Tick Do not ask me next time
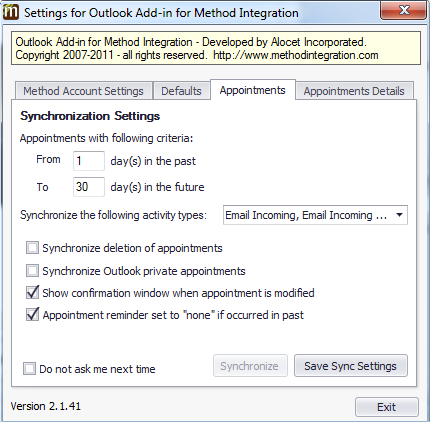The height and width of the screenshot is (422, 430). click(29, 369)
